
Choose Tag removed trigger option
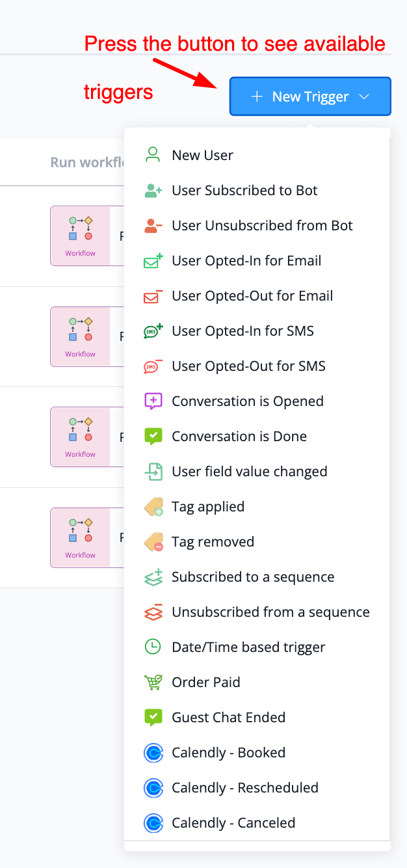(213, 542)
